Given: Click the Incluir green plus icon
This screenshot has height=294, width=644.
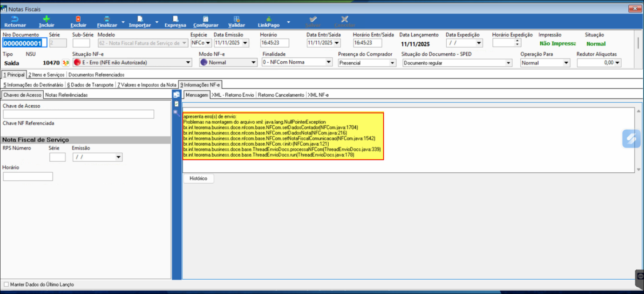Looking at the screenshot, I should (x=47, y=19).
